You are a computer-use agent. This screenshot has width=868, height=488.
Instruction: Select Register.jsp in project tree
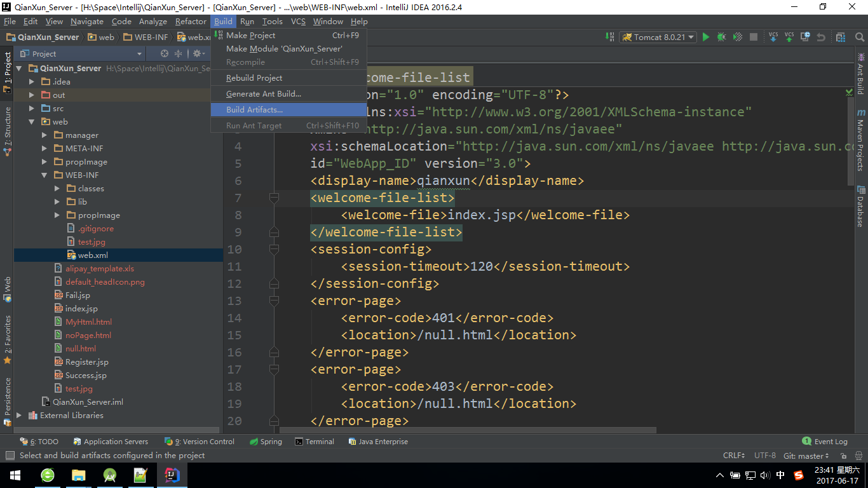click(x=87, y=362)
